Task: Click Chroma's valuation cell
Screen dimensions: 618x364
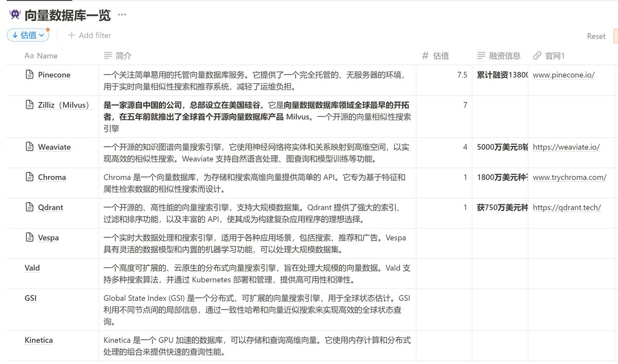Action: pyautogui.click(x=444, y=183)
